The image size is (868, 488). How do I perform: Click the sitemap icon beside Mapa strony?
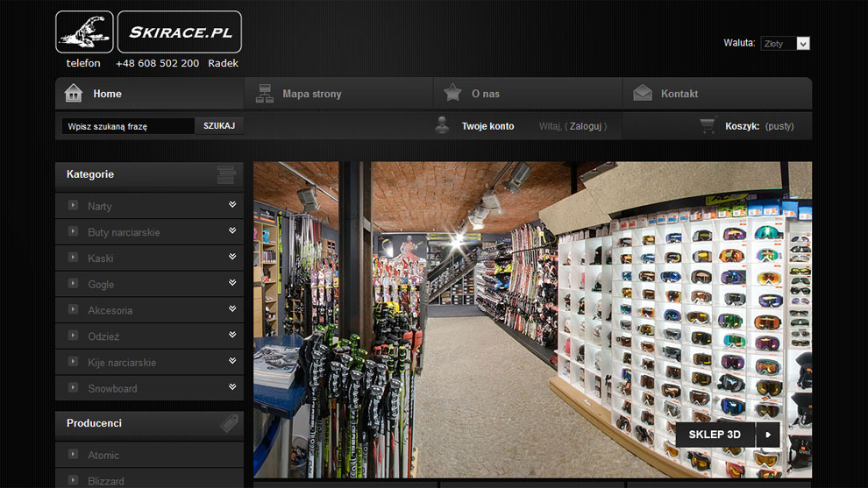pos(264,93)
